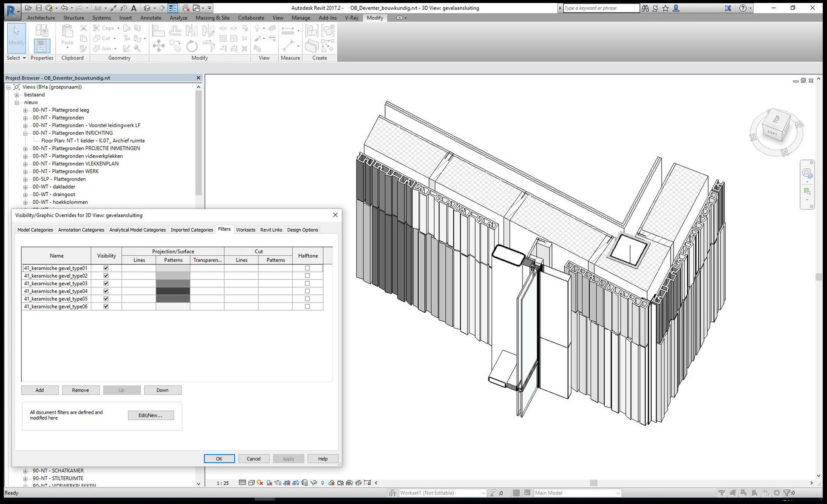Toggle visibility of 41_keramische gevel_type06 filter
827x504 pixels.
[106, 306]
